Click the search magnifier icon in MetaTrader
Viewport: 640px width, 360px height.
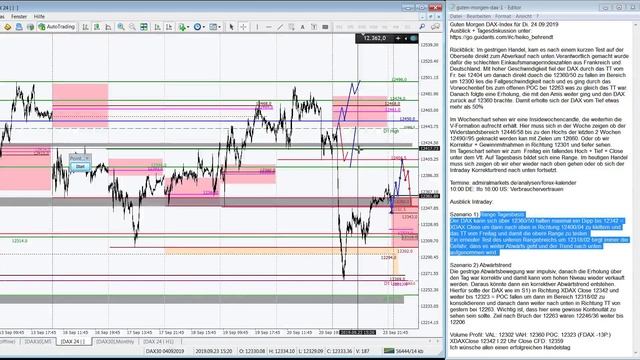pos(422,27)
